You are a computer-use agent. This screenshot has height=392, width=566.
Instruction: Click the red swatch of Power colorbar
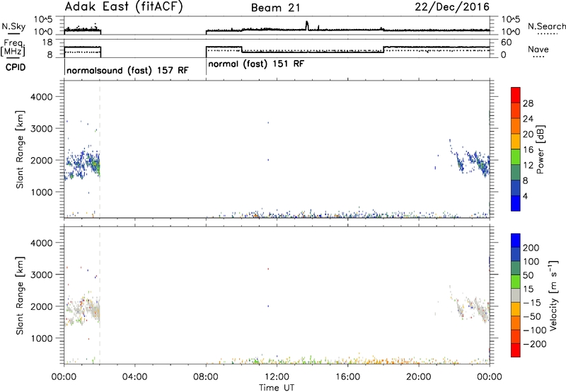coord(516,96)
